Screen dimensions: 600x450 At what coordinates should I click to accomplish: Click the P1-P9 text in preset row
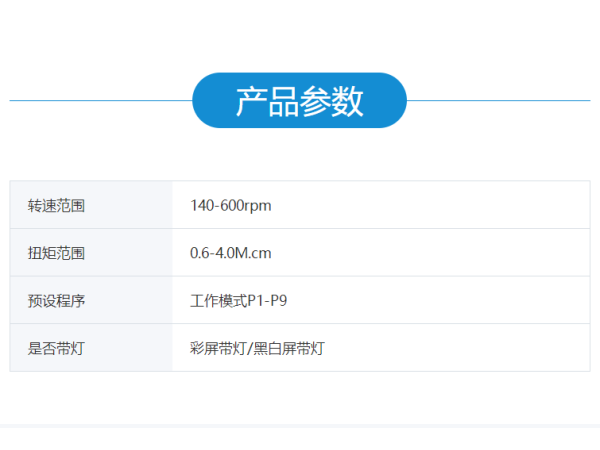point(266,300)
